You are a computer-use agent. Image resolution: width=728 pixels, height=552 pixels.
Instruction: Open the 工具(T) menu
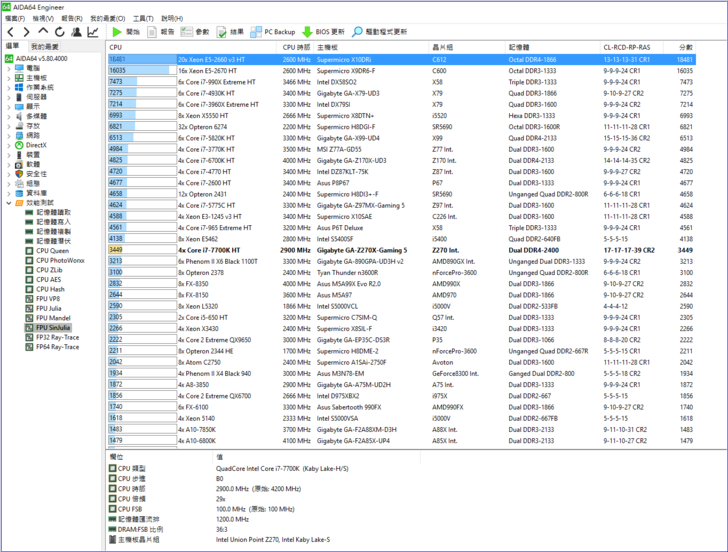143,18
